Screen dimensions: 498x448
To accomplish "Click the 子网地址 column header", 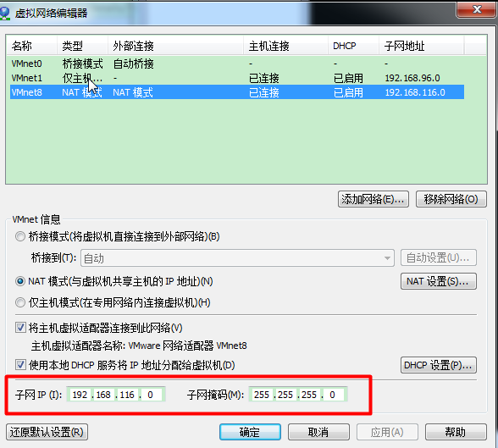I will [x=422, y=46].
